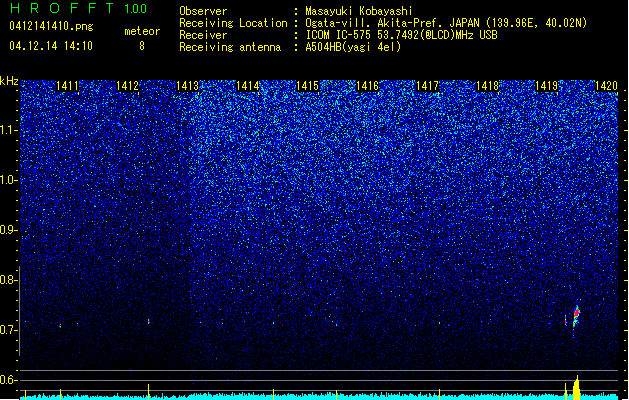Click the 1419 time axis label
The image size is (629, 400).
547,86
